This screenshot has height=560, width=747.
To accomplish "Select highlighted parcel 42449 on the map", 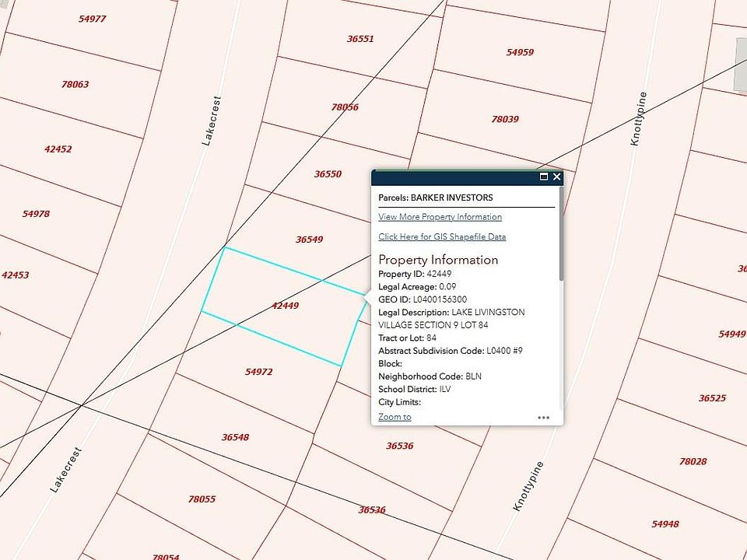I will point(285,306).
